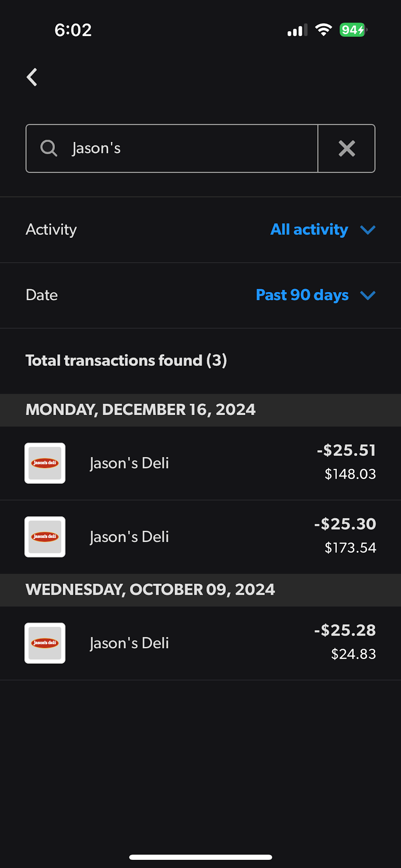The height and width of the screenshot is (868, 401).
Task: Expand the Activity filter chevron
Action: tap(368, 230)
